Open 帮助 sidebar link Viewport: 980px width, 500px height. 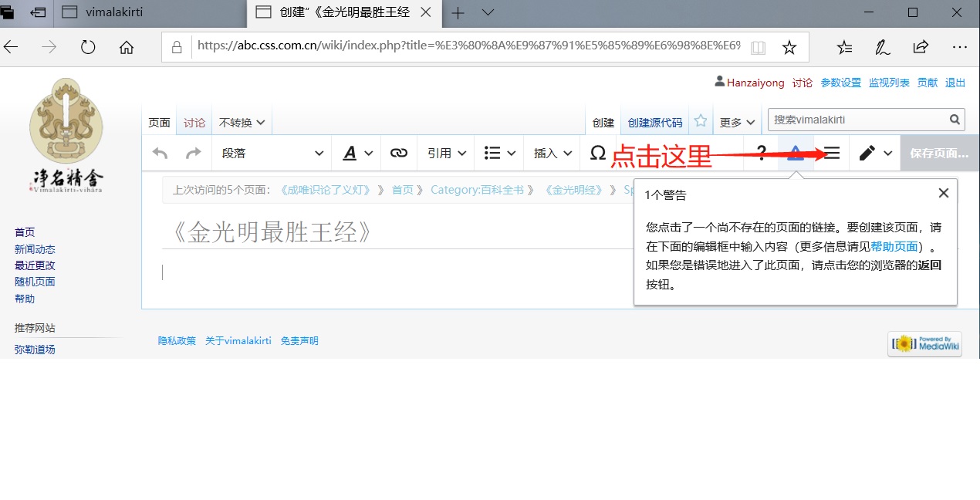coord(25,299)
